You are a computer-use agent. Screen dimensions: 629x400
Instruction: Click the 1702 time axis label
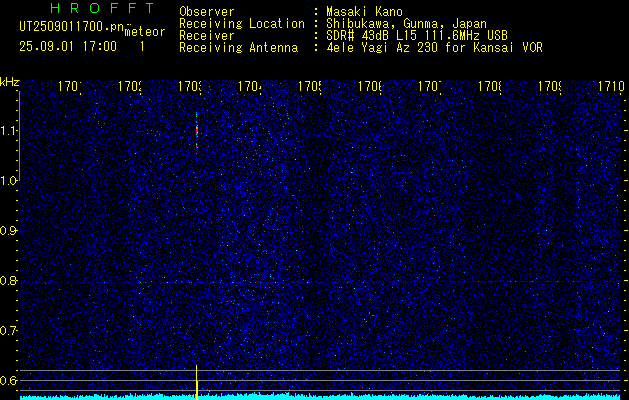pyautogui.click(x=130, y=86)
